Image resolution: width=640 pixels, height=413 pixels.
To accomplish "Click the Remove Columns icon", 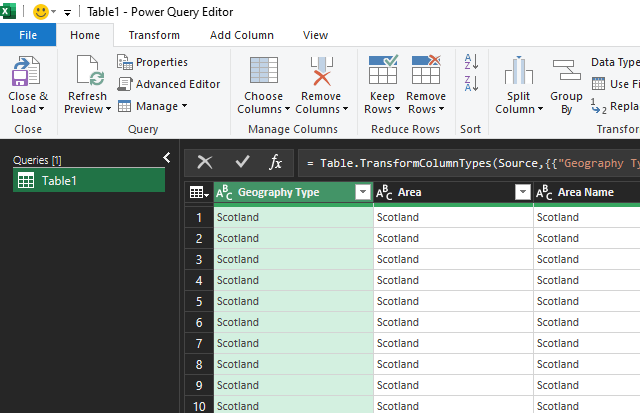I will [x=322, y=71].
